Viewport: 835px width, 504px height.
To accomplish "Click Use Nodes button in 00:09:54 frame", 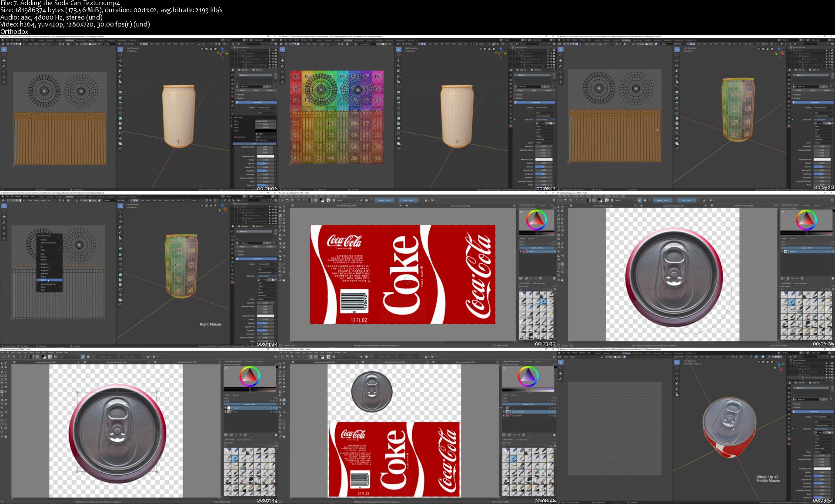I will click(x=813, y=411).
